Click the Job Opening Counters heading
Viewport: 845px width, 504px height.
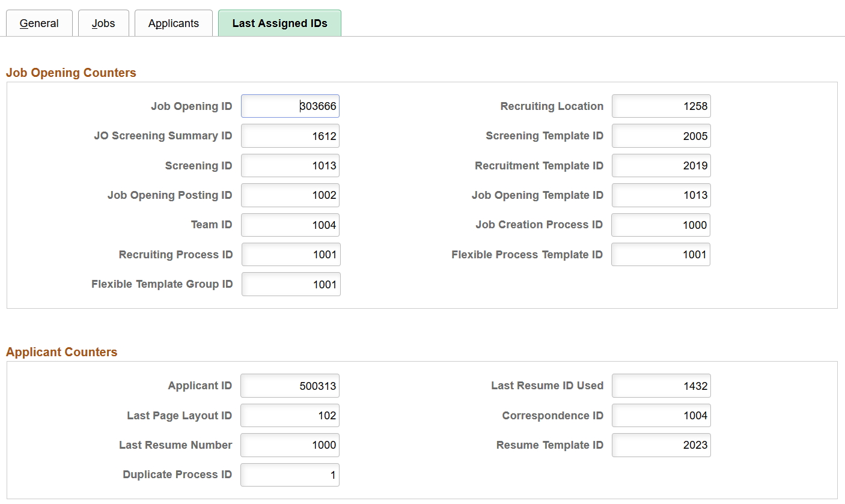(x=71, y=73)
